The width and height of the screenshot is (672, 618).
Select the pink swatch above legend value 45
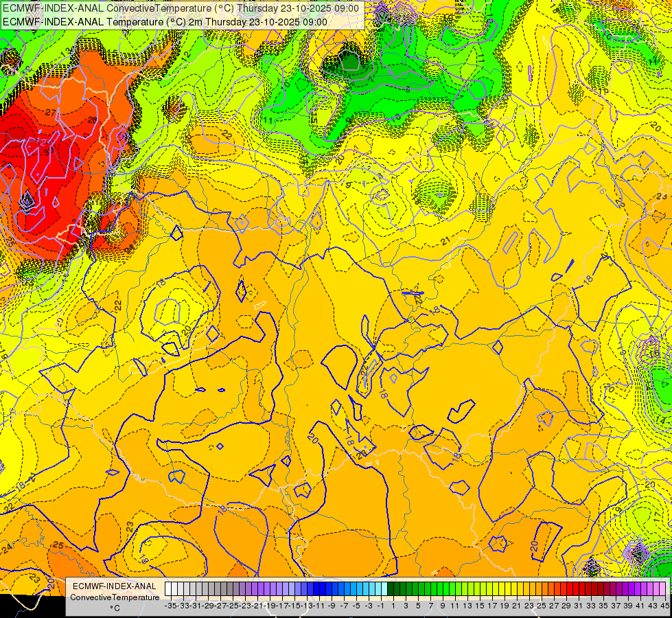[662, 589]
